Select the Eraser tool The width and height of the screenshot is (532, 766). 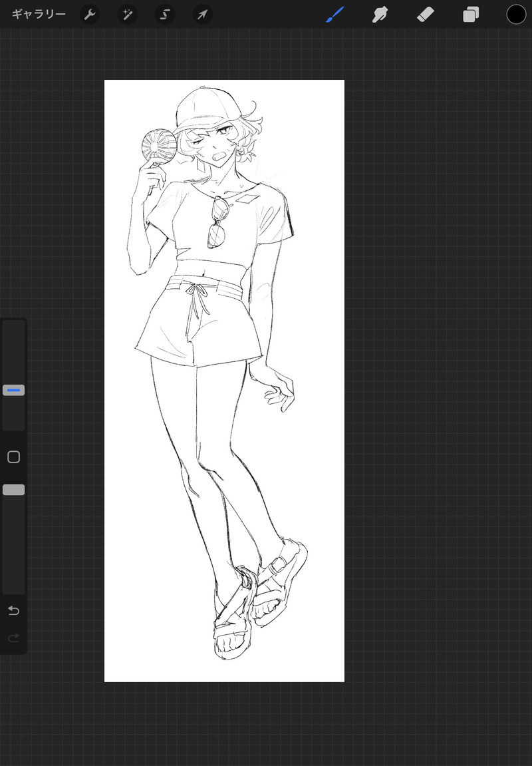point(425,15)
